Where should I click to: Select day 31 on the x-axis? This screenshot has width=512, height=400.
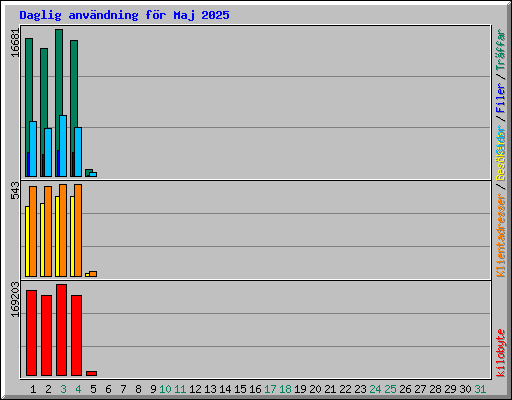pos(480,389)
